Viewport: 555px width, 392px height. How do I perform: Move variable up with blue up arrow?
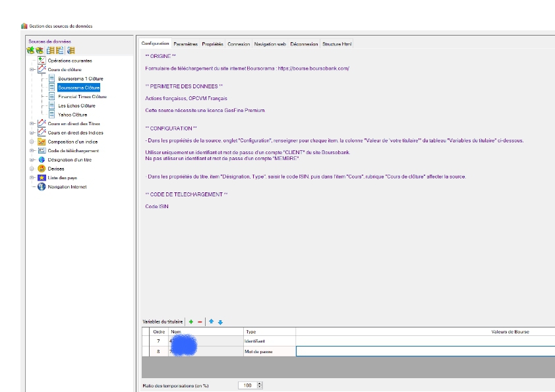click(212, 322)
